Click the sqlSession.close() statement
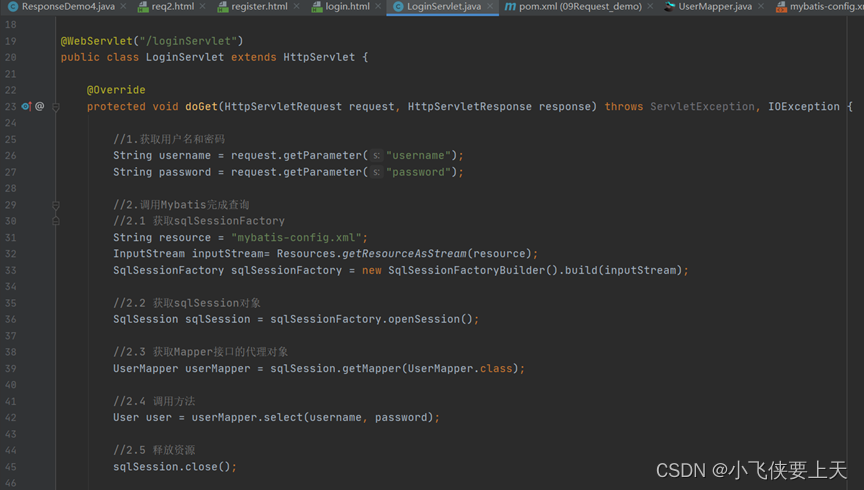The height and width of the screenshot is (490, 864). click(x=175, y=467)
